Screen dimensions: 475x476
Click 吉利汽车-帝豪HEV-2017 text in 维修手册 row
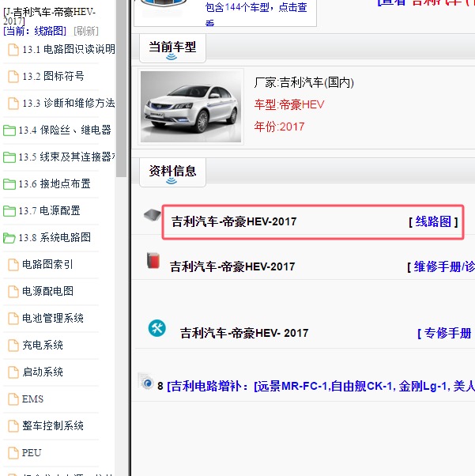point(232,266)
